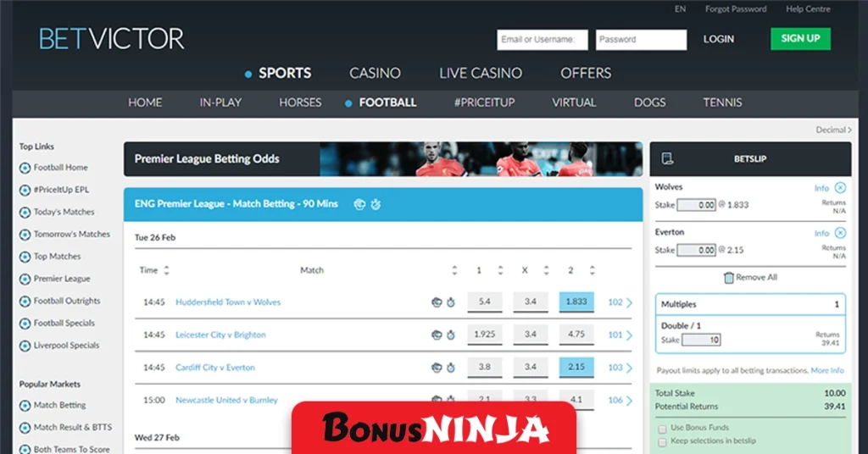Viewport: 868px width, 454px height.
Task: Deselect the highlighted 2.15 Everton odds
Action: pyautogui.click(x=576, y=367)
